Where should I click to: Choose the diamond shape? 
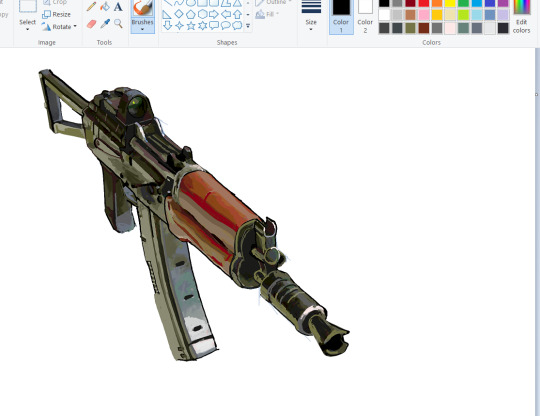[179, 14]
